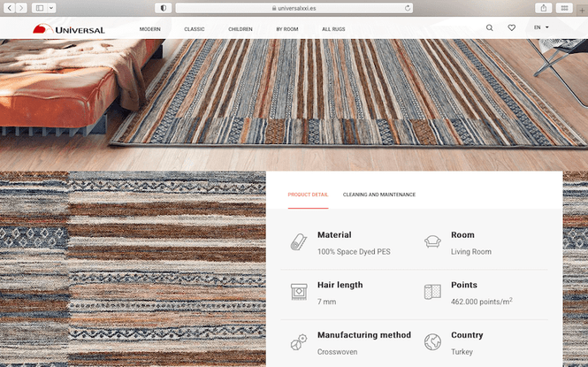588x367 pixels.
Task: Click the Universal logo
Action: [69, 29]
